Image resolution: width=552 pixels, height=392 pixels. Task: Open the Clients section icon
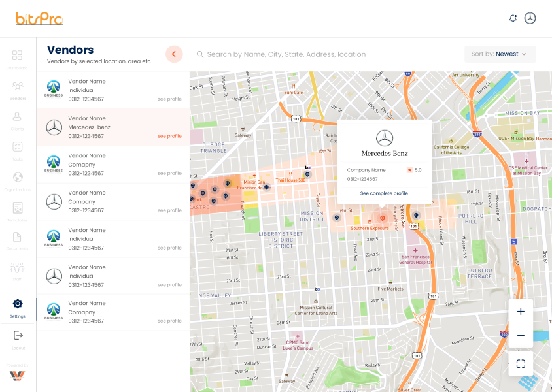pos(17,116)
